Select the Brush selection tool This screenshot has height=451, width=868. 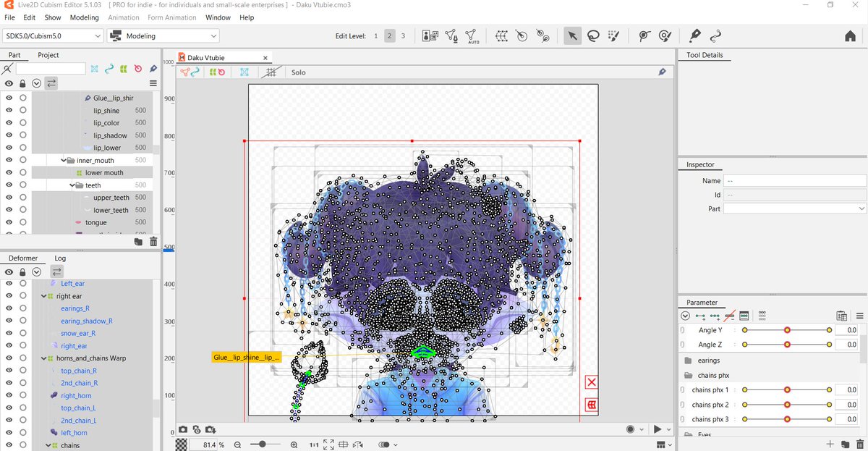613,35
